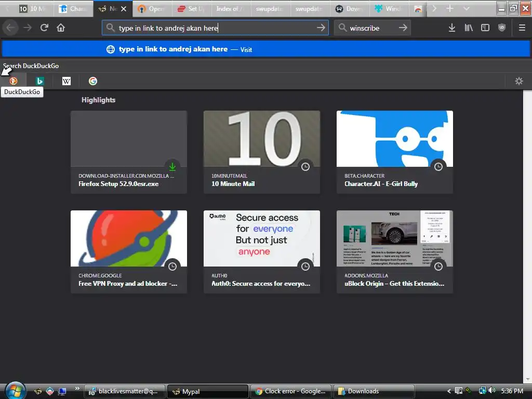
Task: Open the Downloads panel arrow icon
Action: (451, 28)
